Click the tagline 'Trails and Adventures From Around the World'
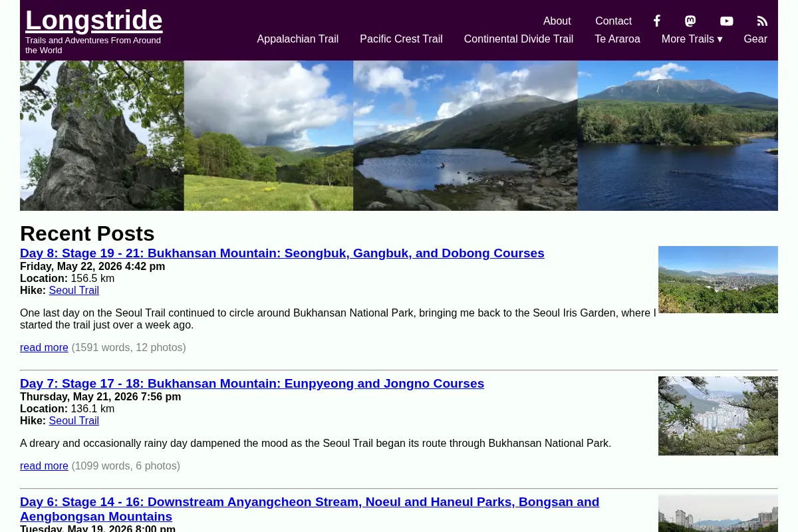The image size is (798, 532). tap(93, 45)
